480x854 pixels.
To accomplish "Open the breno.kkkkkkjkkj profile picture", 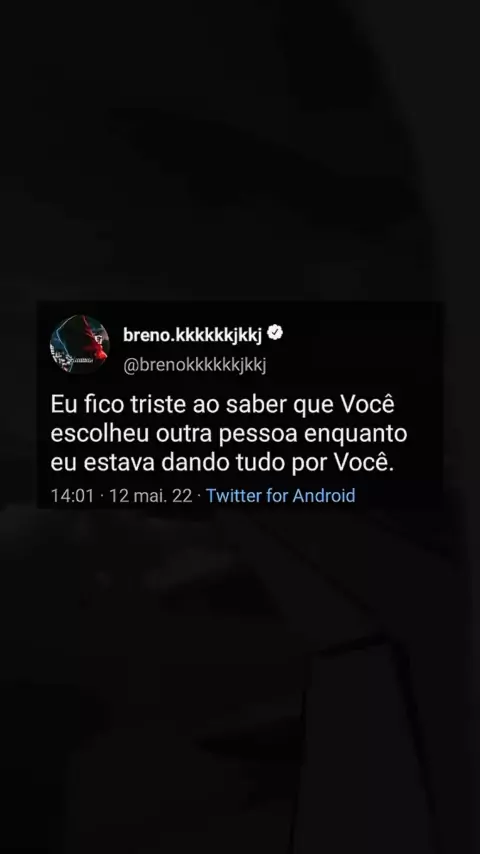I will pyautogui.click(x=80, y=344).
